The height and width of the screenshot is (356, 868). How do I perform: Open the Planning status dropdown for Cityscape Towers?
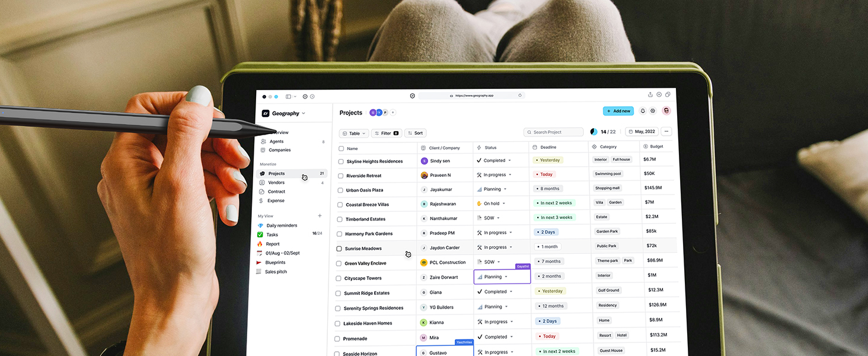[506, 277]
